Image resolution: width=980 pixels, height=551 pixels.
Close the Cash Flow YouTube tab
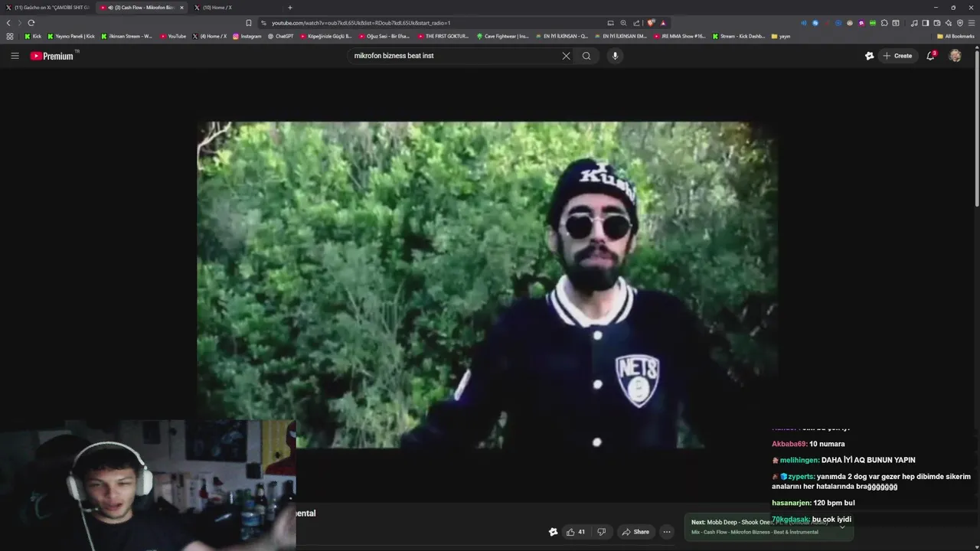coord(181,8)
